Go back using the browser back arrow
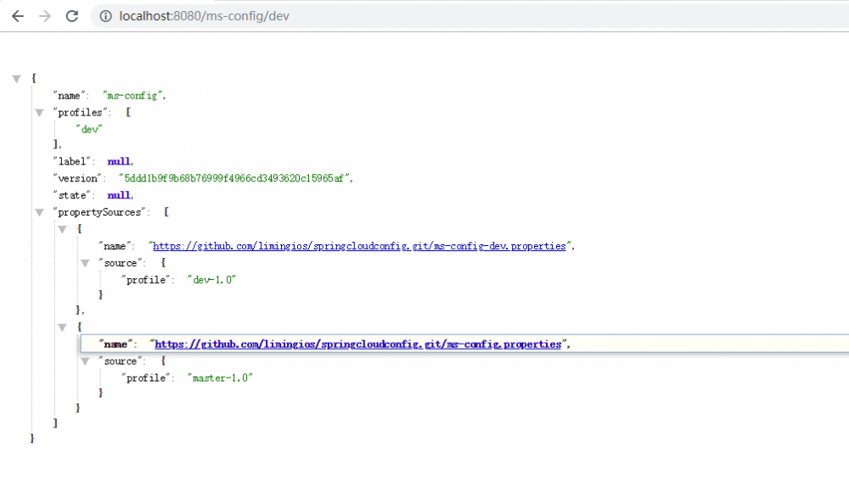The image size is (849, 504). coord(18,16)
